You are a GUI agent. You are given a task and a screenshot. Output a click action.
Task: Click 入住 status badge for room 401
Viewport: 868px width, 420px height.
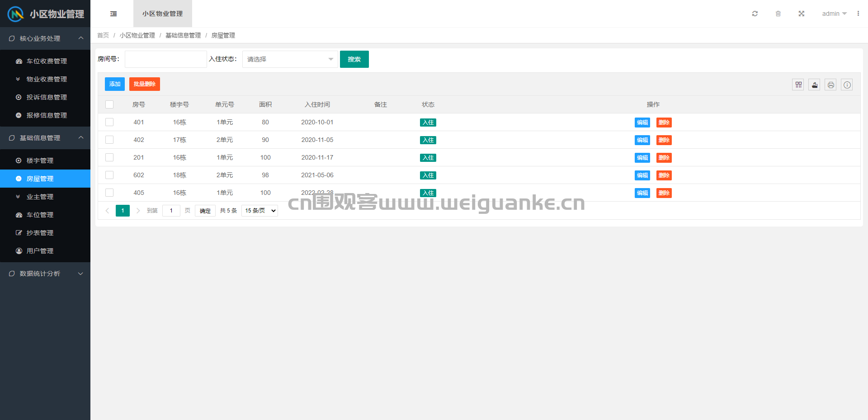pyautogui.click(x=428, y=123)
